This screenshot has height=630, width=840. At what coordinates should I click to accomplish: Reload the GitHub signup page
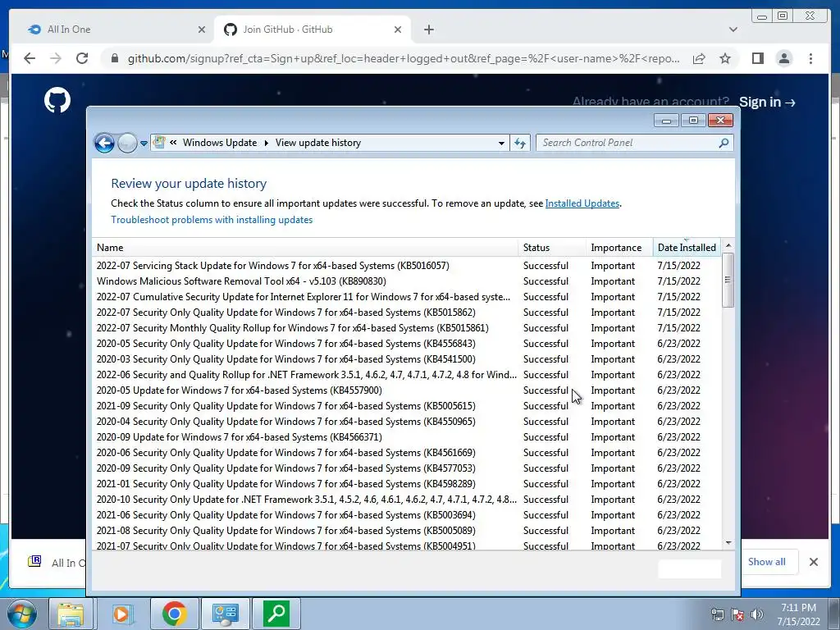point(82,58)
